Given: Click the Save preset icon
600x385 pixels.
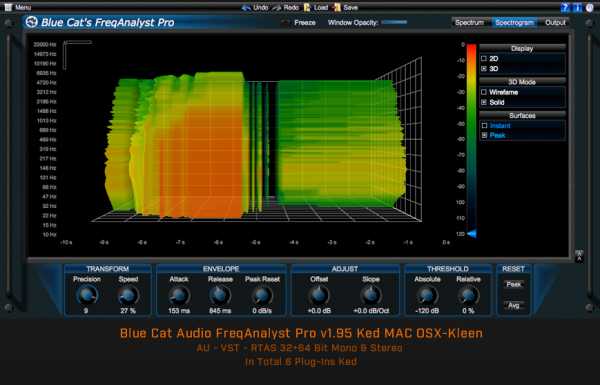Looking at the screenshot, I should click(x=337, y=7).
